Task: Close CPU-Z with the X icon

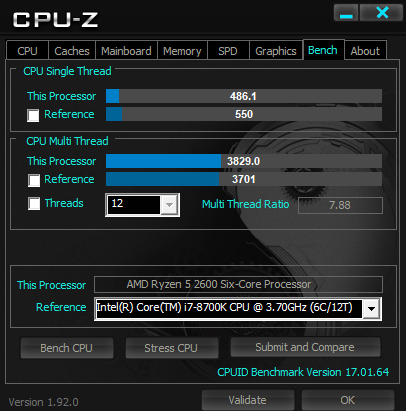Action: [382, 13]
